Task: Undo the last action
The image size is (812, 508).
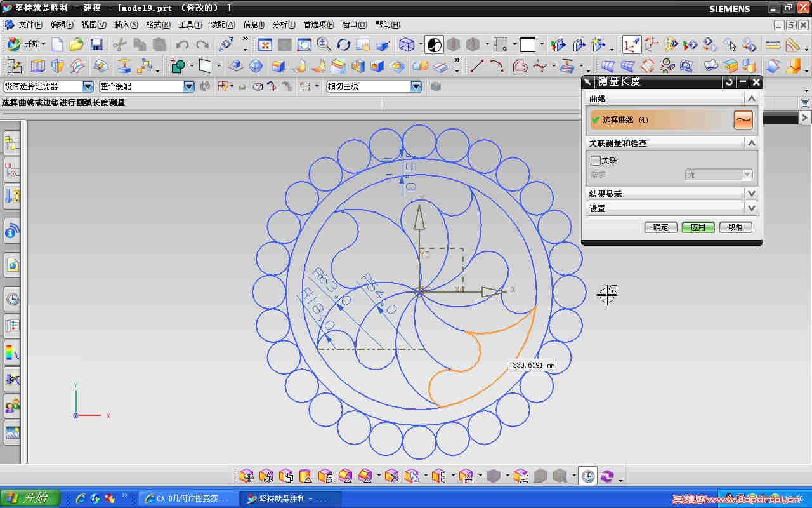Action: tap(182, 44)
